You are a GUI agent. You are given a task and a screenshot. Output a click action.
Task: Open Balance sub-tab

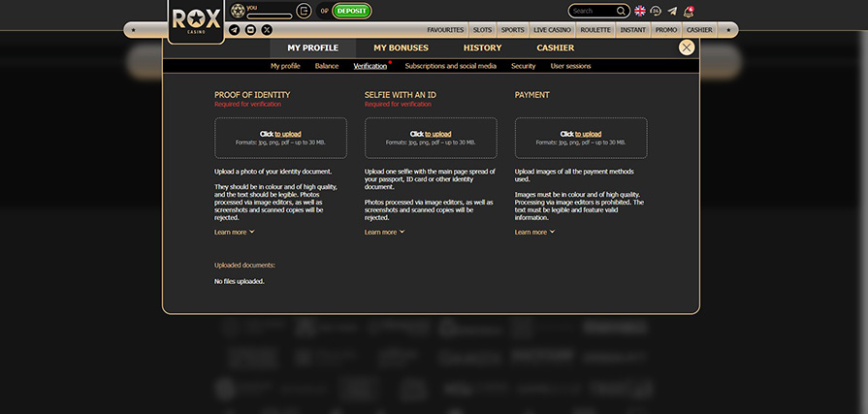click(327, 66)
